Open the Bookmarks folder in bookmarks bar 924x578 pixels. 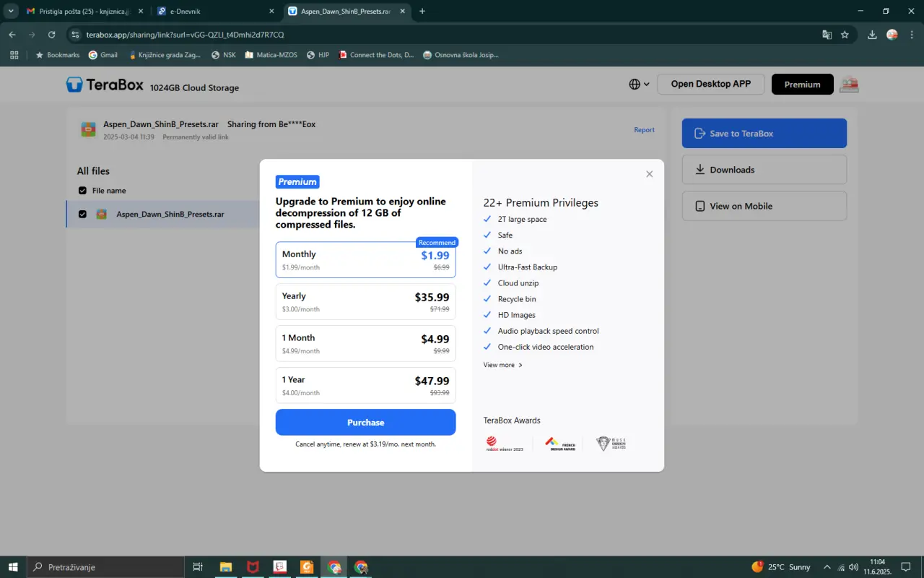pos(57,55)
